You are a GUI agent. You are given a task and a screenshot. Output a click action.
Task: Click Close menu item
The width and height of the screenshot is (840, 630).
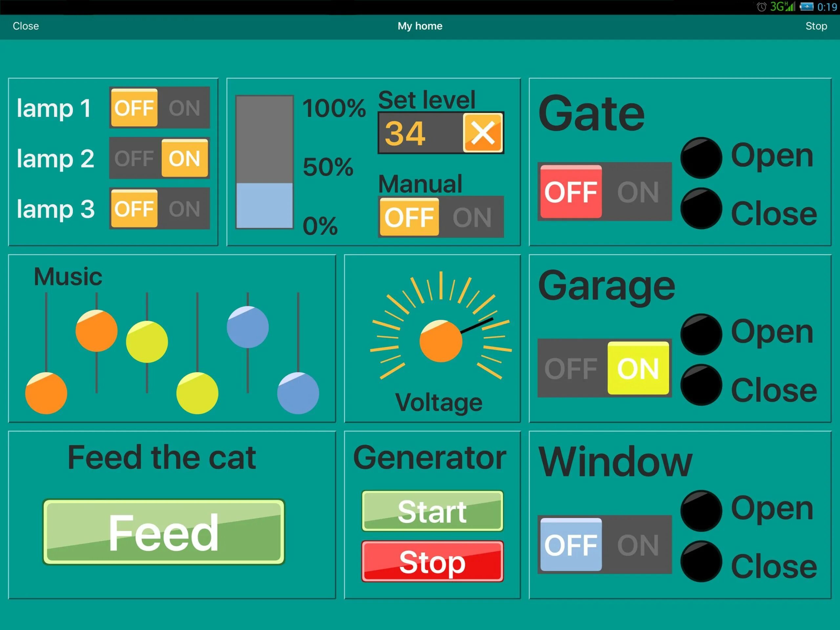[26, 26]
